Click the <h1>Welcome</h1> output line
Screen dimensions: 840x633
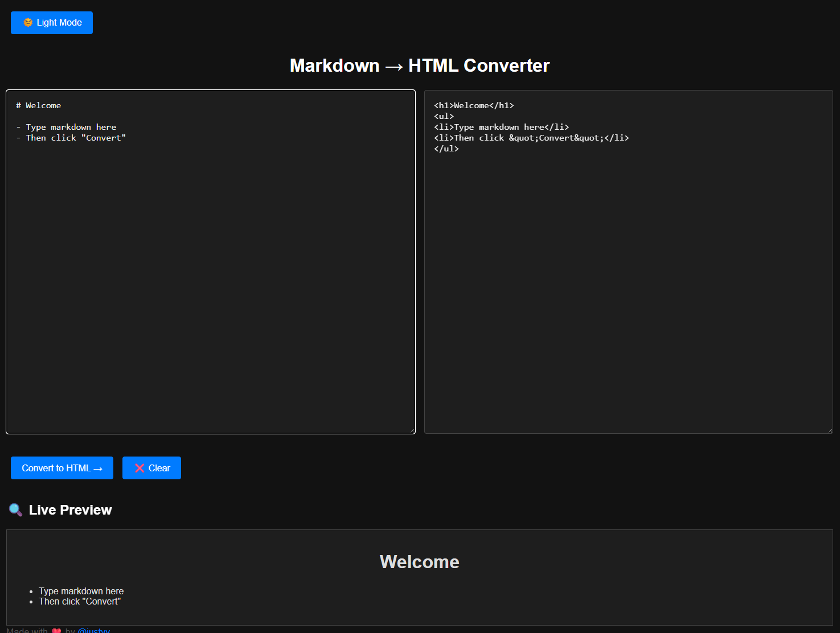tap(474, 105)
